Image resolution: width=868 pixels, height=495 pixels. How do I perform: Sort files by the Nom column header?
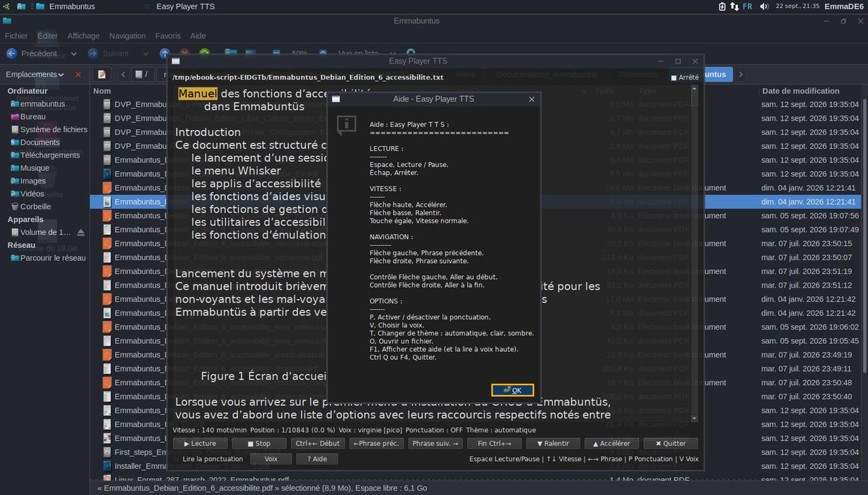pyautogui.click(x=102, y=91)
